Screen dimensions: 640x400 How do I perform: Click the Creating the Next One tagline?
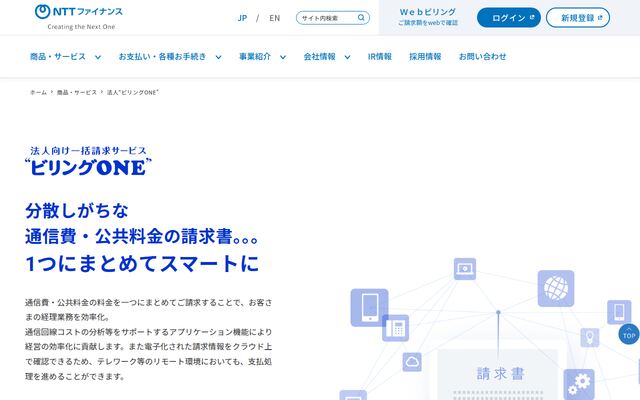(81, 27)
